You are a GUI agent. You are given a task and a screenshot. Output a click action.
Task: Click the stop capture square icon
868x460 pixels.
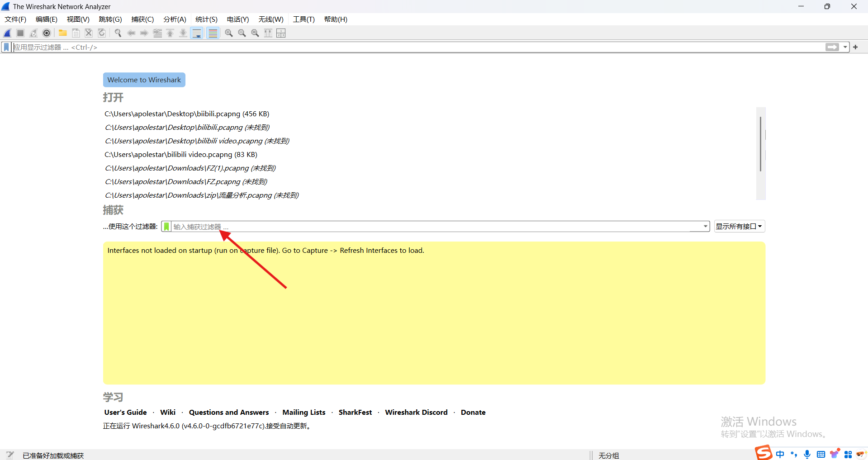(20, 33)
